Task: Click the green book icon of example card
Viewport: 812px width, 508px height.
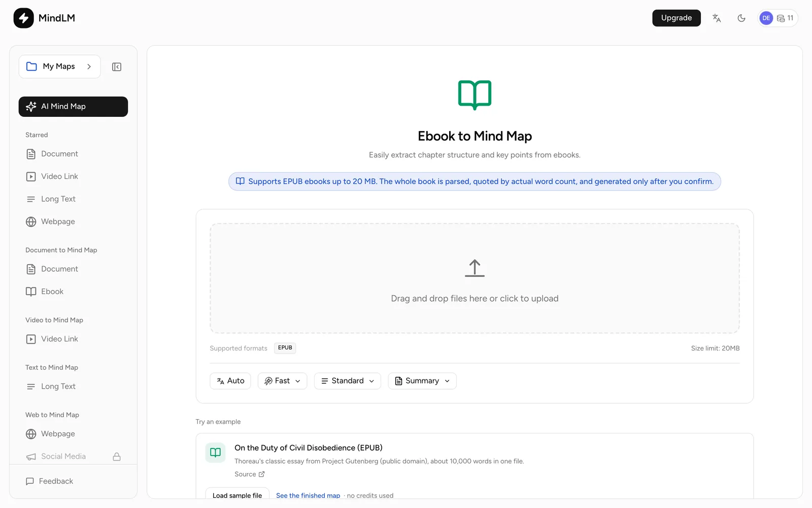Action: point(215,452)
